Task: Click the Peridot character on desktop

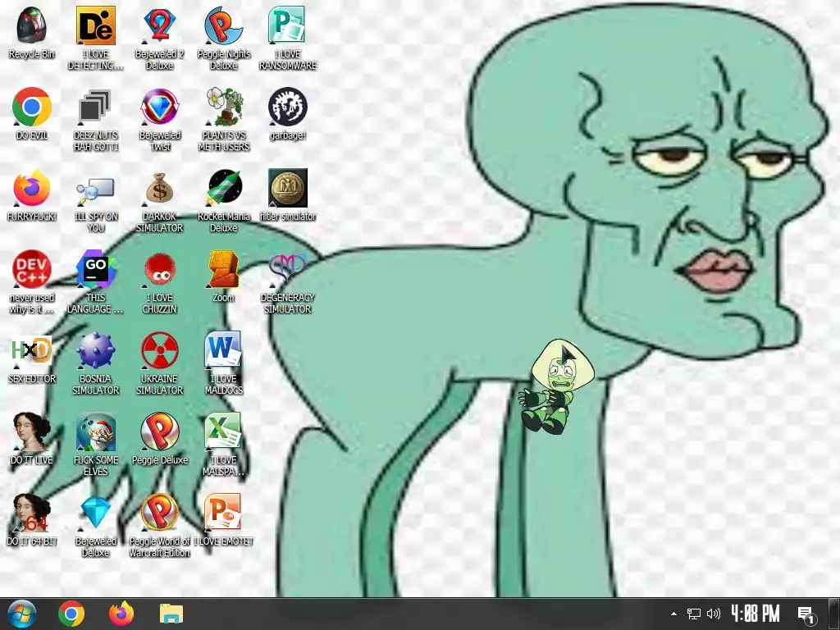Action: [557, 386]
